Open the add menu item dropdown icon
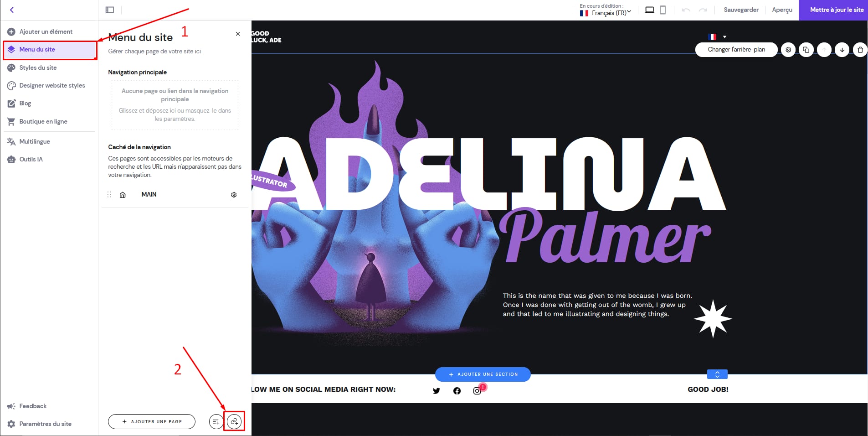The height and width of the screenshot is (436, 868). coord(216,421)
